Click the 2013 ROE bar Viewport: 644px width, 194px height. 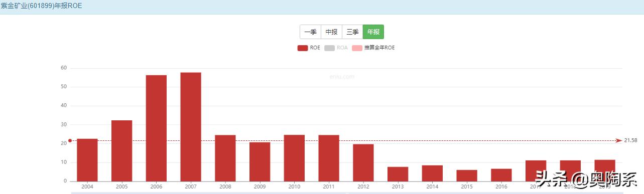click(x=398, y=174)
